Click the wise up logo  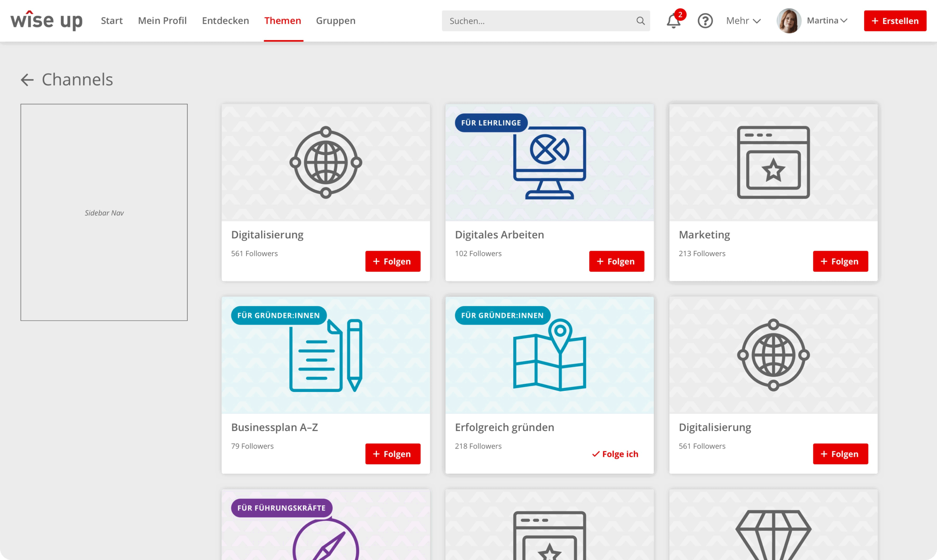click(x=46, y=20)
